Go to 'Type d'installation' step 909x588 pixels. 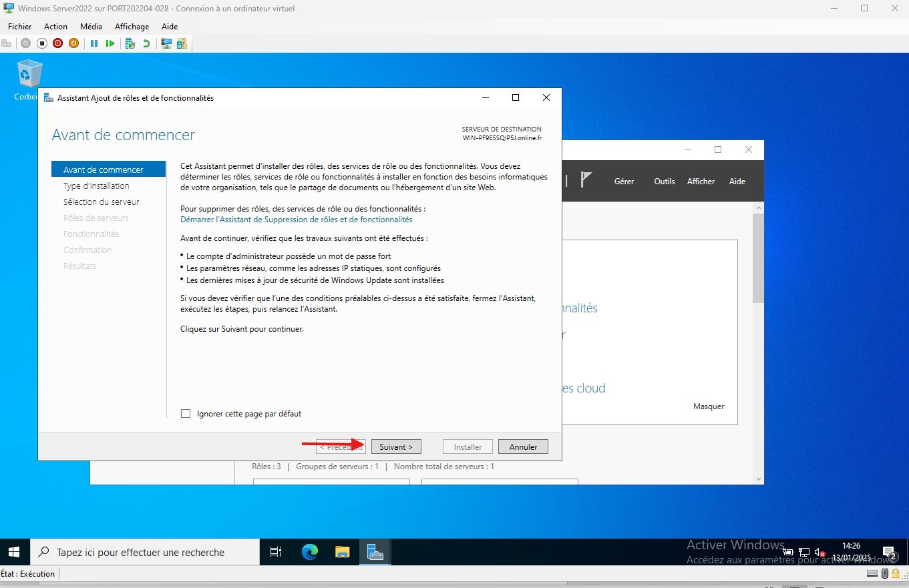96,186
